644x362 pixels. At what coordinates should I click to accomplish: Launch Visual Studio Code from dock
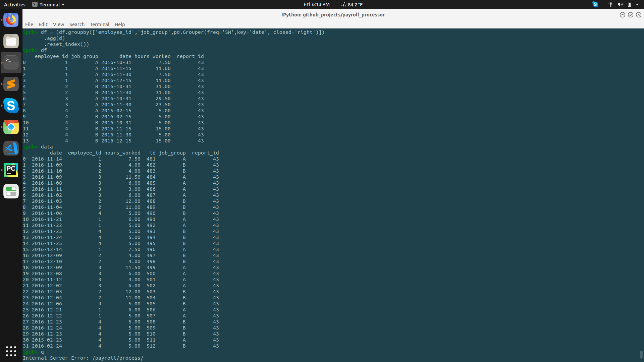click(x=11, y=148)
